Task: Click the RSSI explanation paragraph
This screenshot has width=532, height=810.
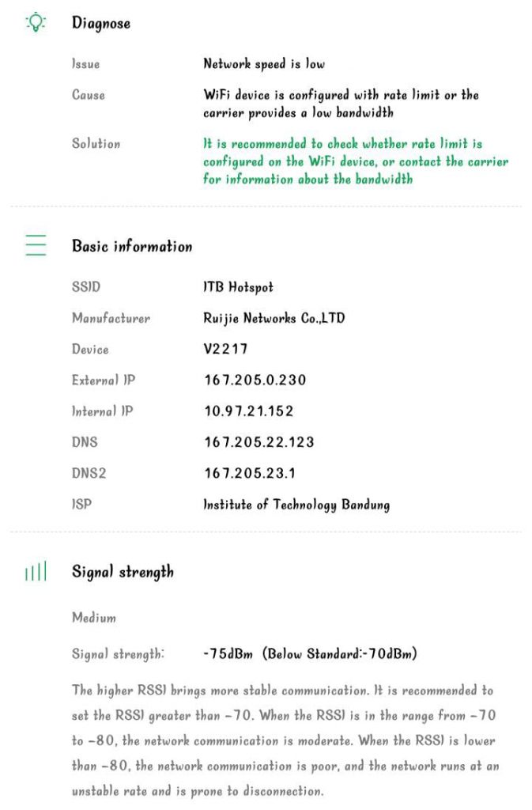Action: coord(285,740)
